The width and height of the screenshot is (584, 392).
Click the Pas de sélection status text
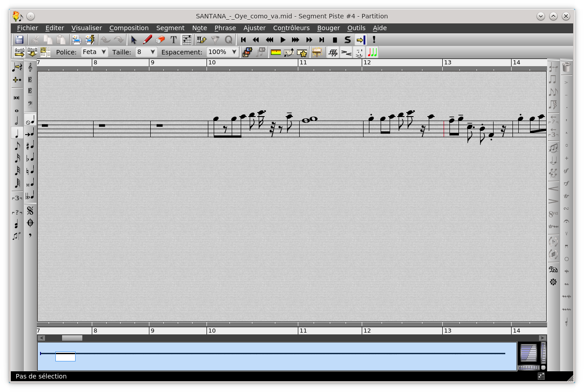[41, 376]
